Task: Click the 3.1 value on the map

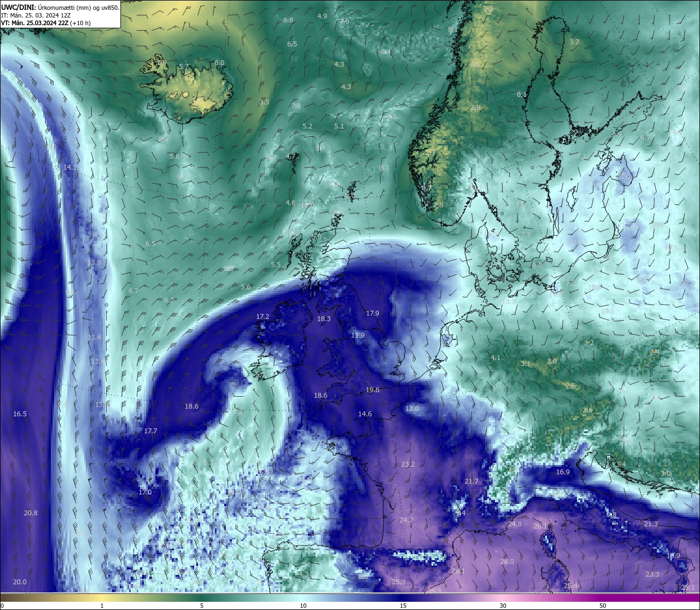Action: point(526,364)
